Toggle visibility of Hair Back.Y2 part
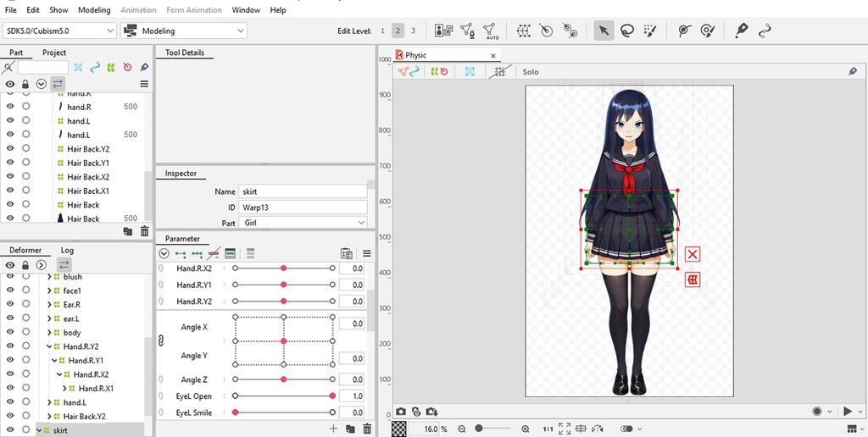The height and width of the screenshot is (437, 868). (x=10, y=149)
